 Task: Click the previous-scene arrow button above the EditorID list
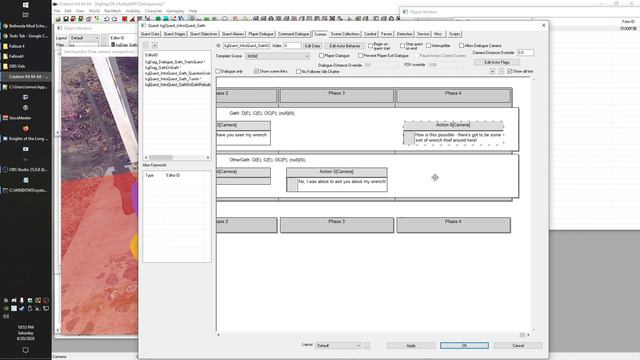(146, 45)
